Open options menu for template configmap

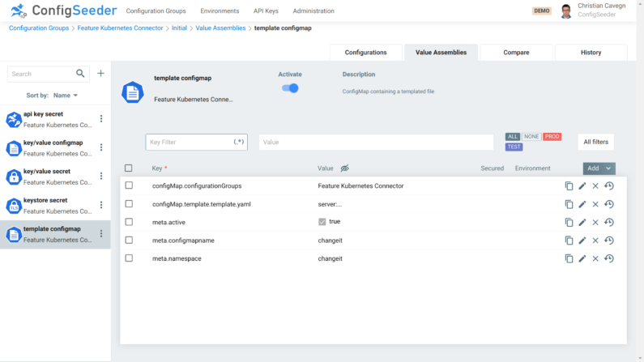tap(101, 233)
